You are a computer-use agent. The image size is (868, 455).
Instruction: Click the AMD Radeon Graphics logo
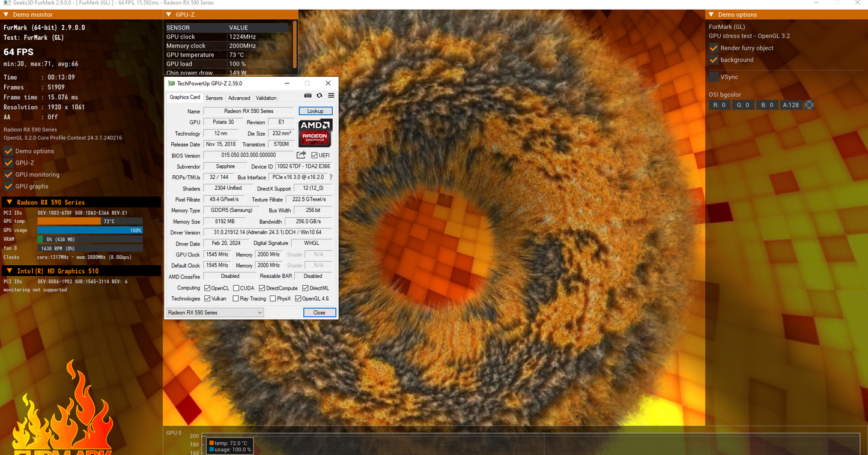(315, 133)
